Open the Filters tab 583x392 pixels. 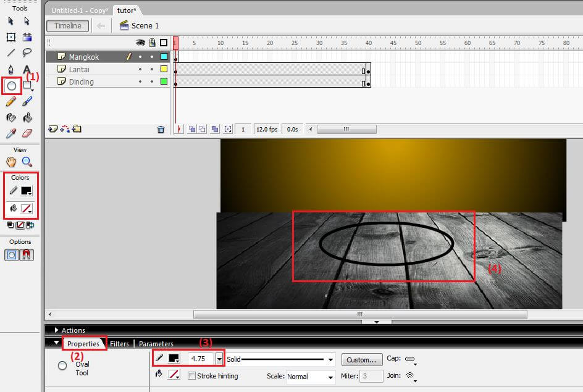tap(119, 344)
